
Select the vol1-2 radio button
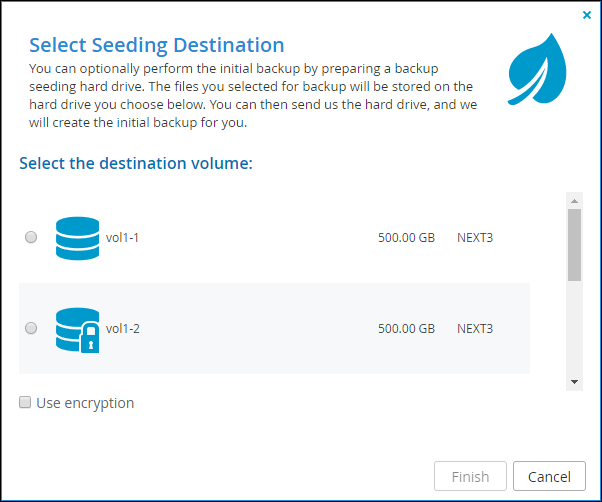coord(31,328)
